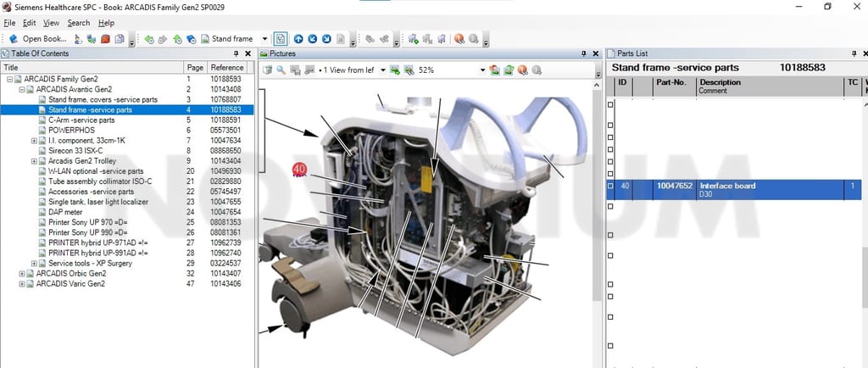Open the File menu

[9, 23]
